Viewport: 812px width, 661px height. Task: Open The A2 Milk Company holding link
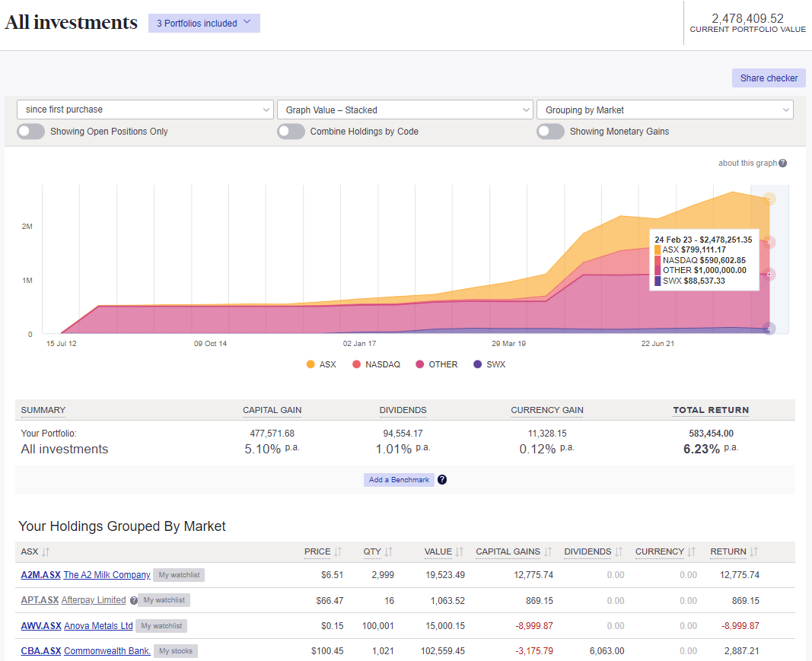(107, 574)
